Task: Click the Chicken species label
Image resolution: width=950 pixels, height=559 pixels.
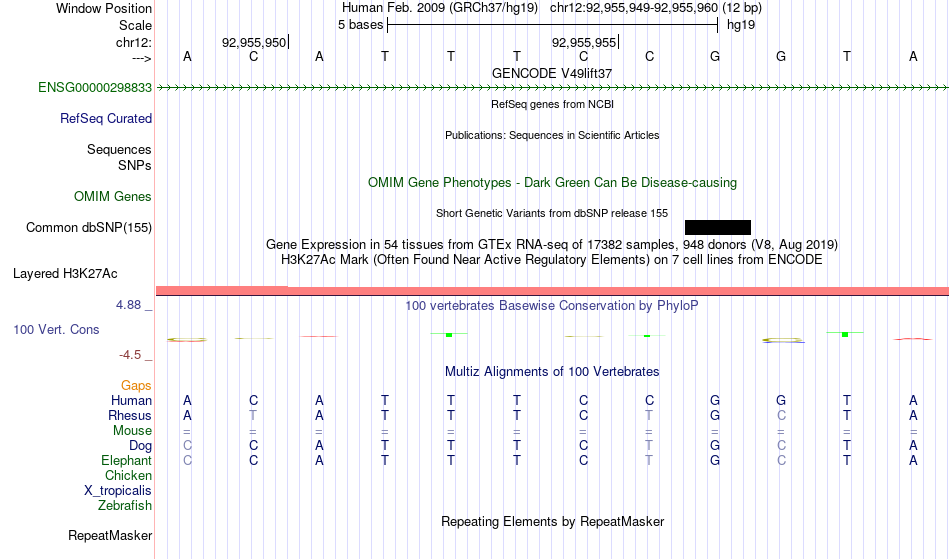Action: 128,475
